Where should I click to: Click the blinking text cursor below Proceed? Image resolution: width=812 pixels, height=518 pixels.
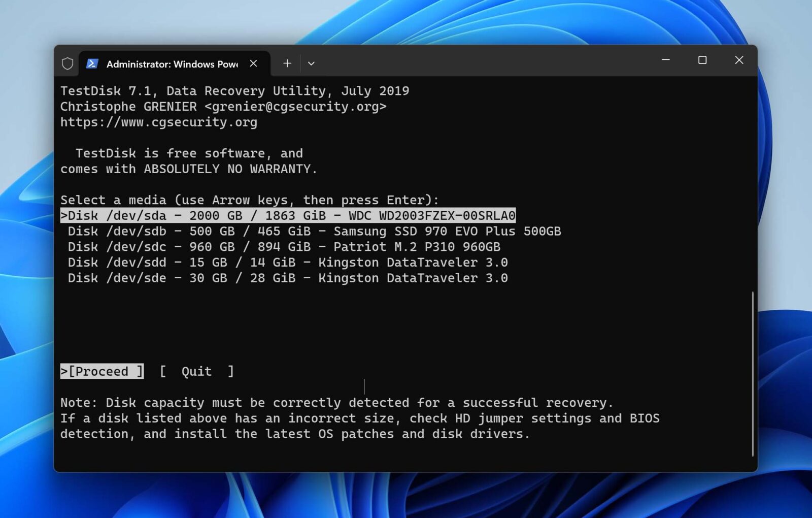[x=364, y=386]
